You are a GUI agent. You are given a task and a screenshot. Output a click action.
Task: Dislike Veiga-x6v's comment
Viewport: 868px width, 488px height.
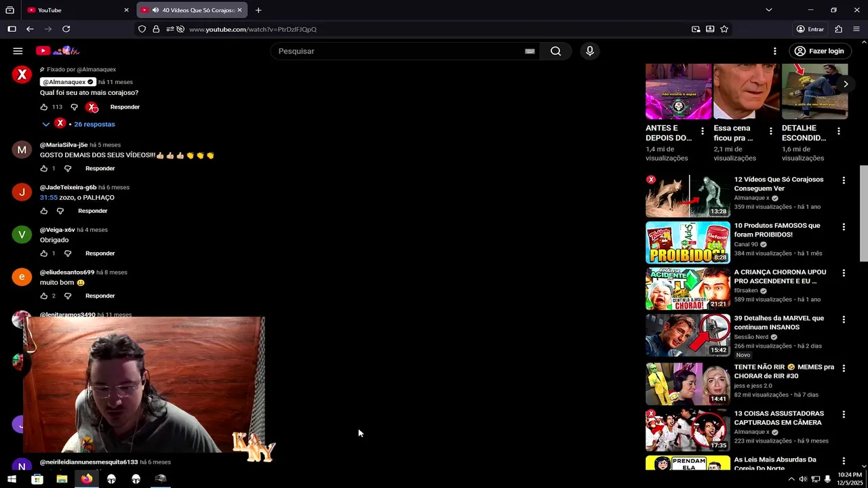[x=67, y=253]
